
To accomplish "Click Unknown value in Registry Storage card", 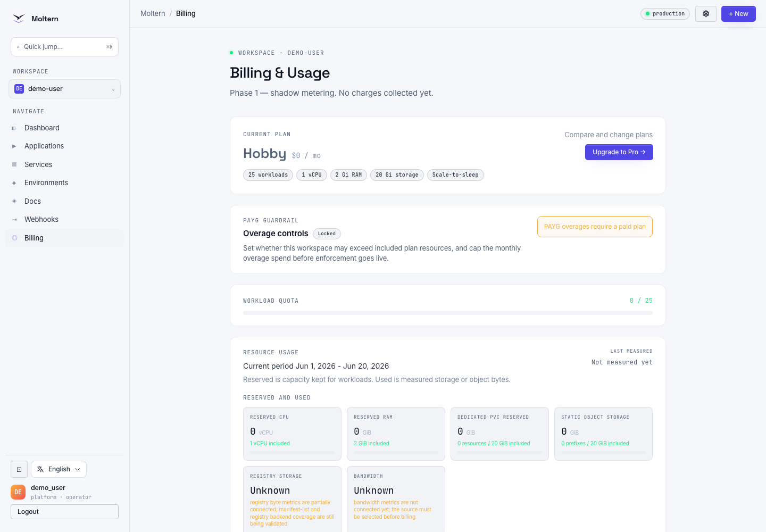I will point(270,491).
